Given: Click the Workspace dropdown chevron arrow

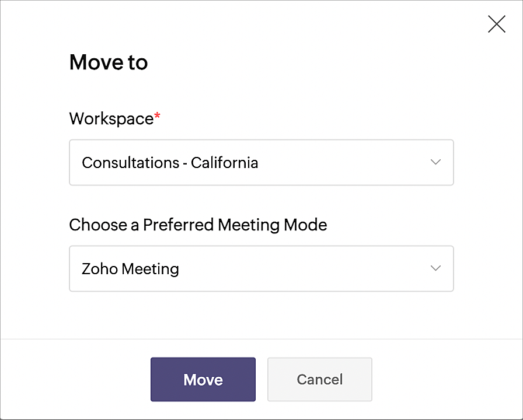Looking at the screenshot, I should 435,162.
